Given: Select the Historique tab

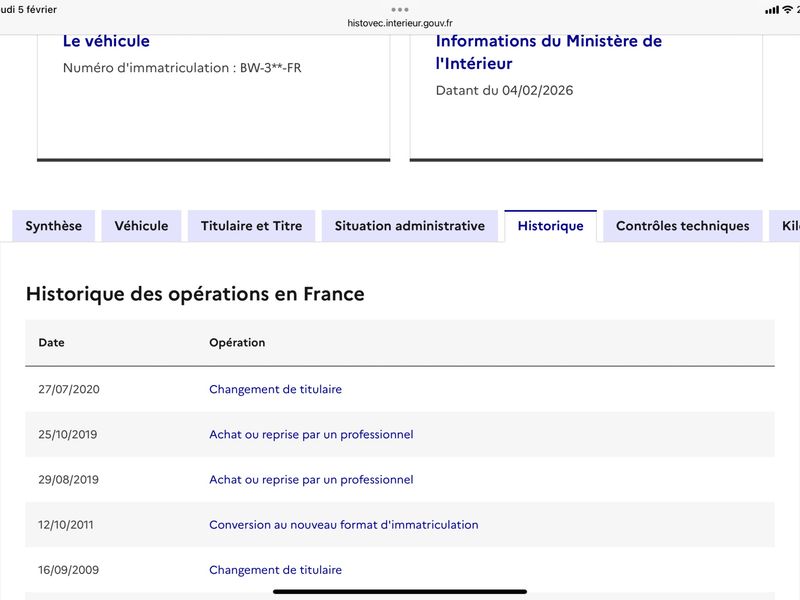Looking at the screenshot, I should point(551,226).
